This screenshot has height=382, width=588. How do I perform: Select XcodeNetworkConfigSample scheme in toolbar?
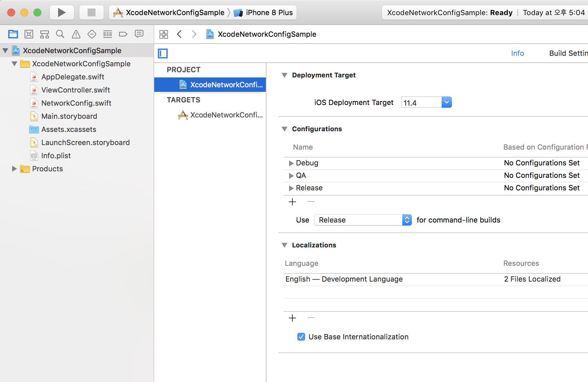pyautogui.click(x=169, y=12)
